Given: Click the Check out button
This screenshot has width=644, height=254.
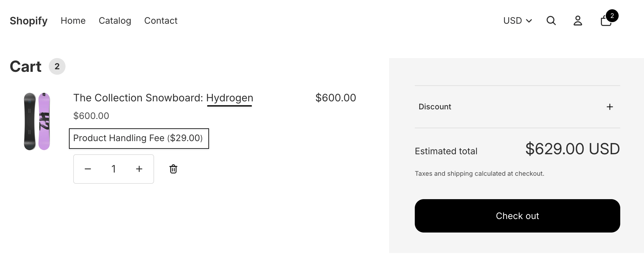Looking at the screenshot, I should coord(517,216).
